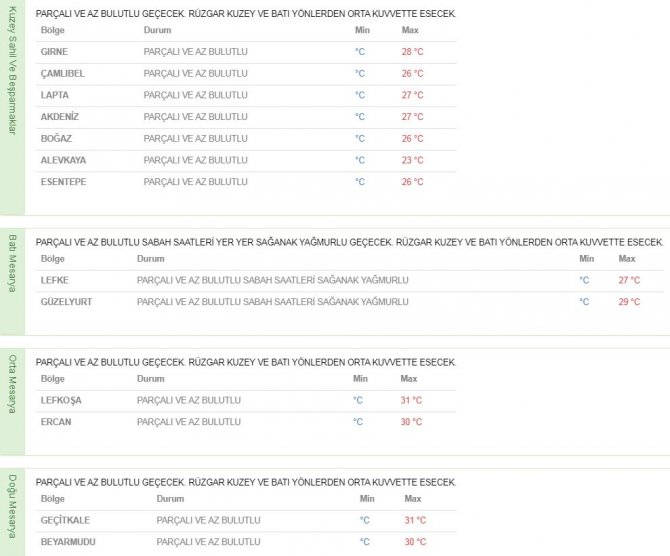Click the LEFKE region name

point(55,280)
